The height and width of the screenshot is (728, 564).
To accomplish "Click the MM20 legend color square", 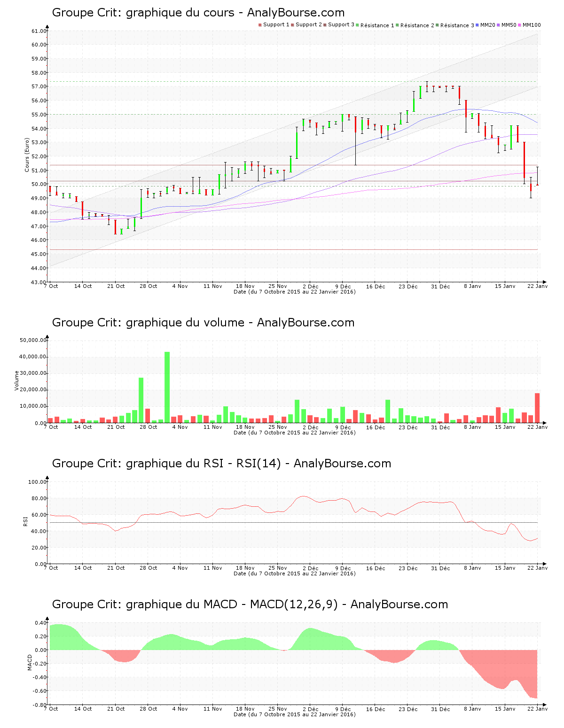I will [x=478, y=25].
